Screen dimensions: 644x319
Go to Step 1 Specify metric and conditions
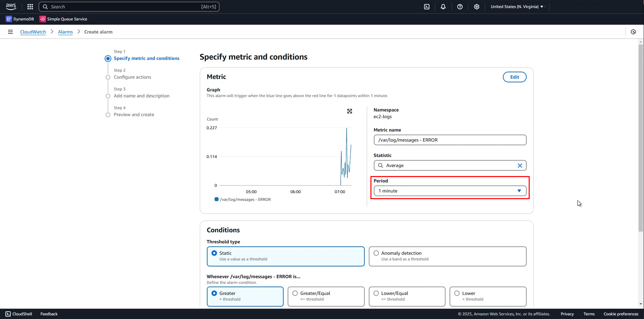pos(147,58)
